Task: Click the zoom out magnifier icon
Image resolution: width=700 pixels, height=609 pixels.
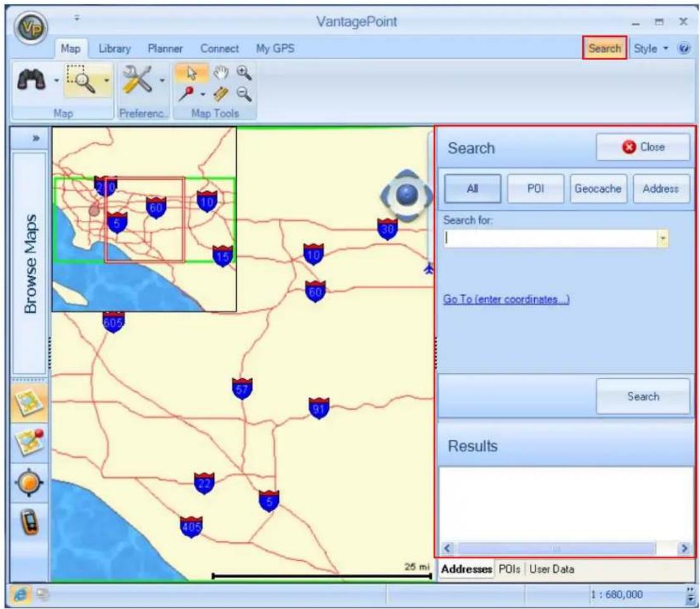Action: (244, 94)
